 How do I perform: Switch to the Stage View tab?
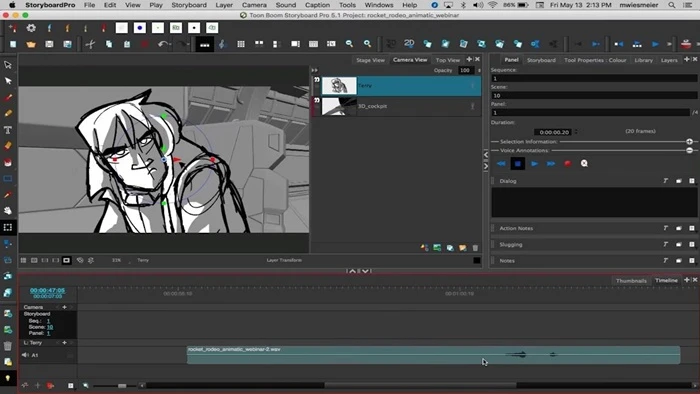click(x=370, y=60)
